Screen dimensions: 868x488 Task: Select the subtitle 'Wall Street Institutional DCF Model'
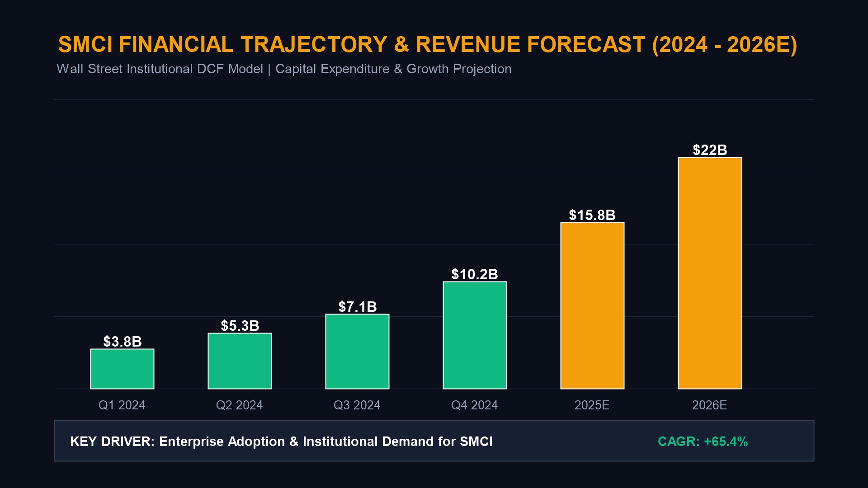(160, 69)
